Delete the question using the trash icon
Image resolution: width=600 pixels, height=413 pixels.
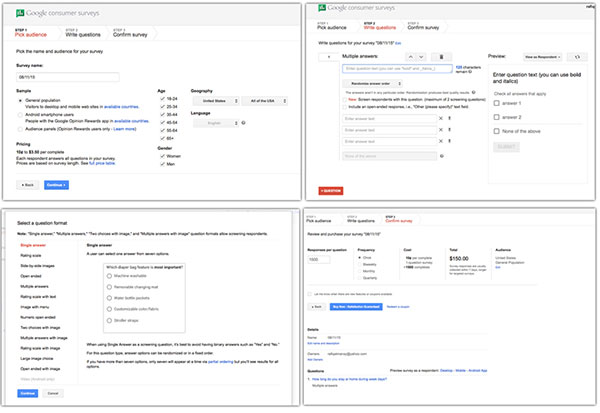(441, 57)
